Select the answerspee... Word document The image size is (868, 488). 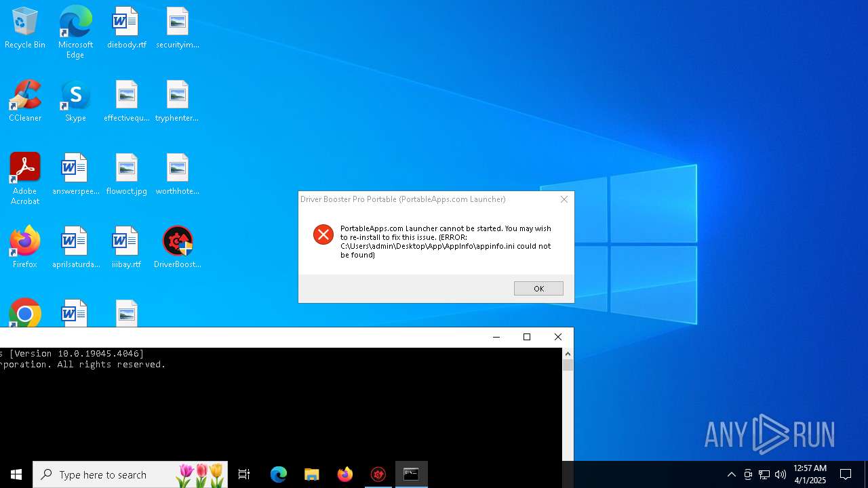(75, 175)
